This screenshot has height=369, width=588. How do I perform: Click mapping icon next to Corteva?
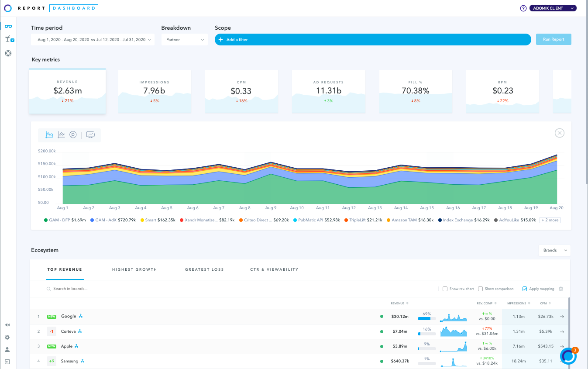80,331
